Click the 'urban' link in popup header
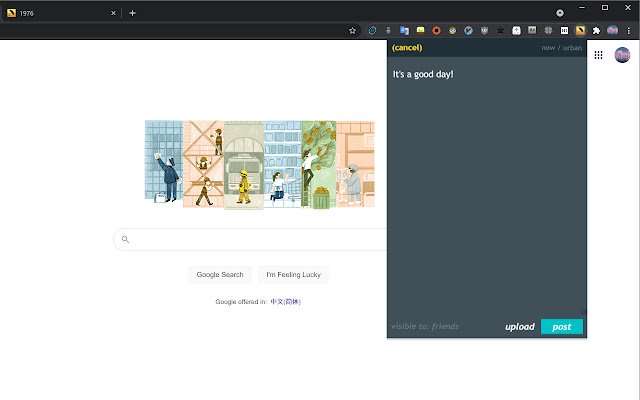 pyautogui.click(x=572, y=48)
